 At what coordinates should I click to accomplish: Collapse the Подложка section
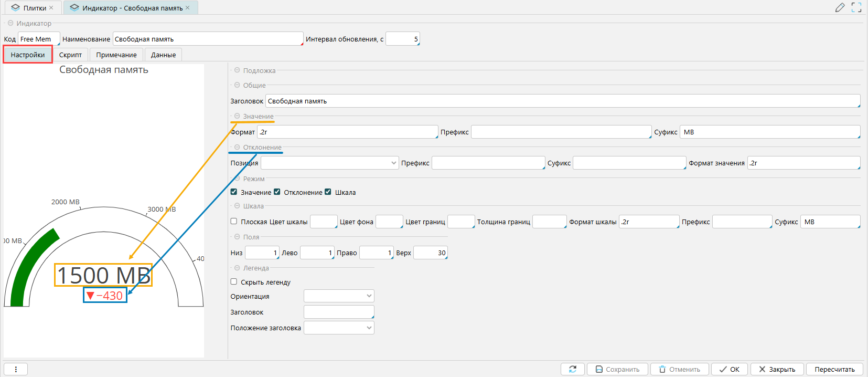coord(237,70)
